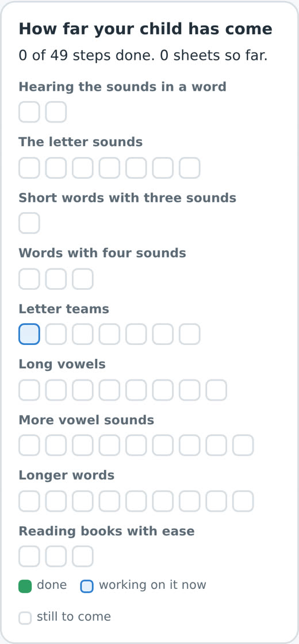Click the single box under Short words with three sounds
Image resolution: width=299 pixels, height=644 pixels.
pyautogui.click(x=29, y=223)
